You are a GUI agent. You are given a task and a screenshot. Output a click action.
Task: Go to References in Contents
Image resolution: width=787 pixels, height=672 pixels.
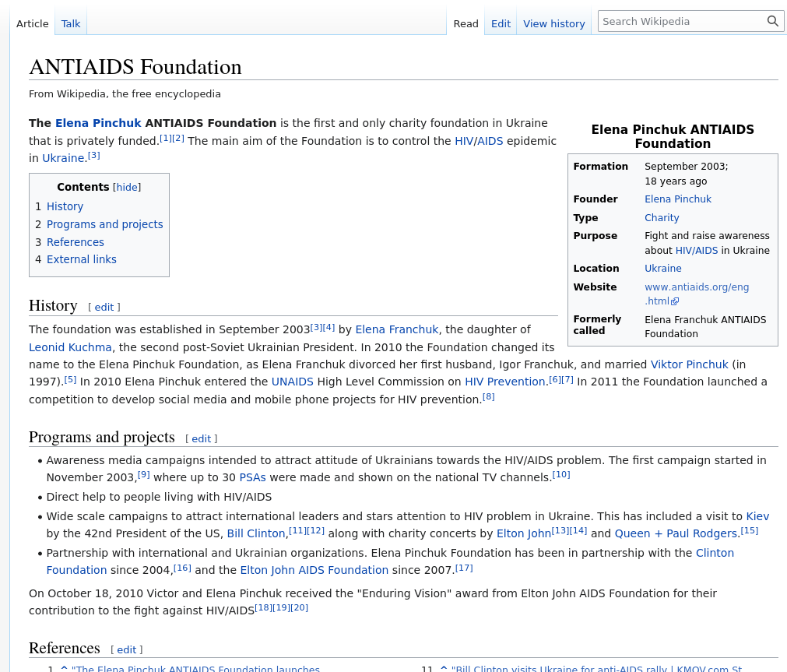(76, 242)
